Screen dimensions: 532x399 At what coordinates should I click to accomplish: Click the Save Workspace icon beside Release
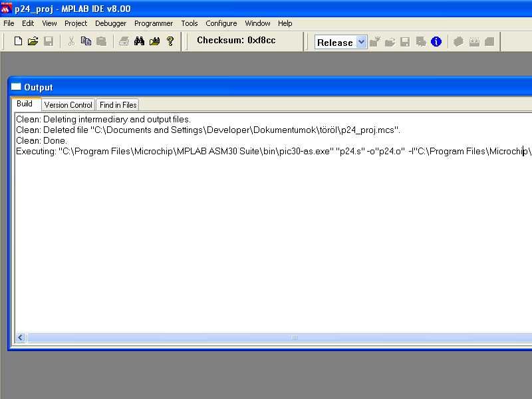tap(405, 42)
